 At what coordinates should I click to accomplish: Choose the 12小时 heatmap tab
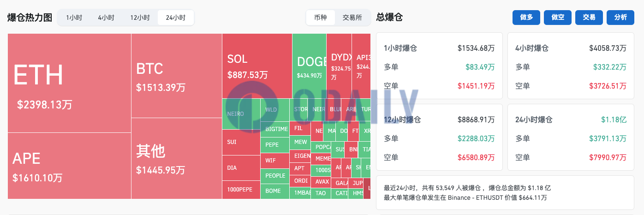pyautogui.click(x=140, y=18)
